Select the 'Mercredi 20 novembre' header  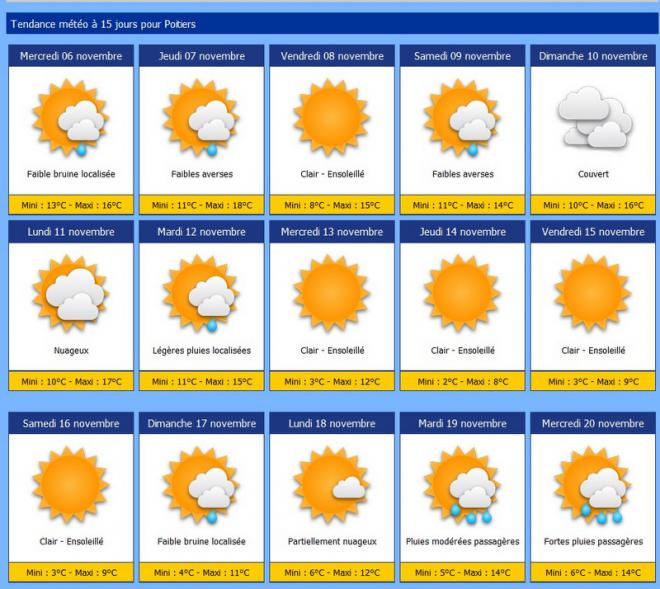[593, 423]
